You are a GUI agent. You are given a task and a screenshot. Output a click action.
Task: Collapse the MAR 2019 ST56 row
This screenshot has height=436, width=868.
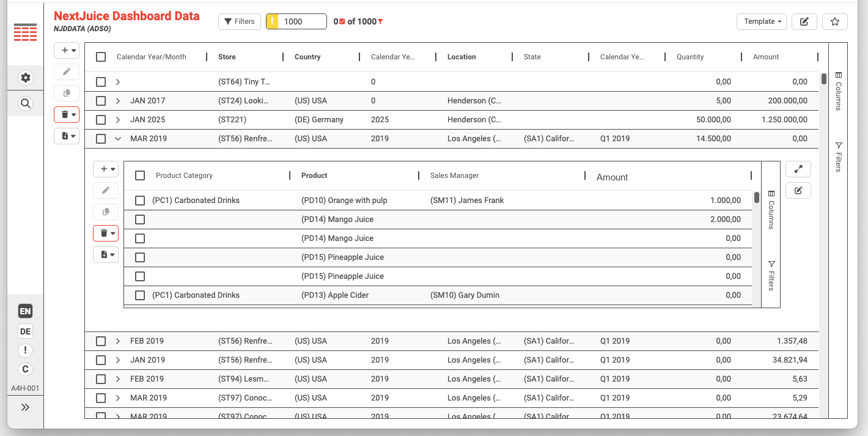[118, 139]
